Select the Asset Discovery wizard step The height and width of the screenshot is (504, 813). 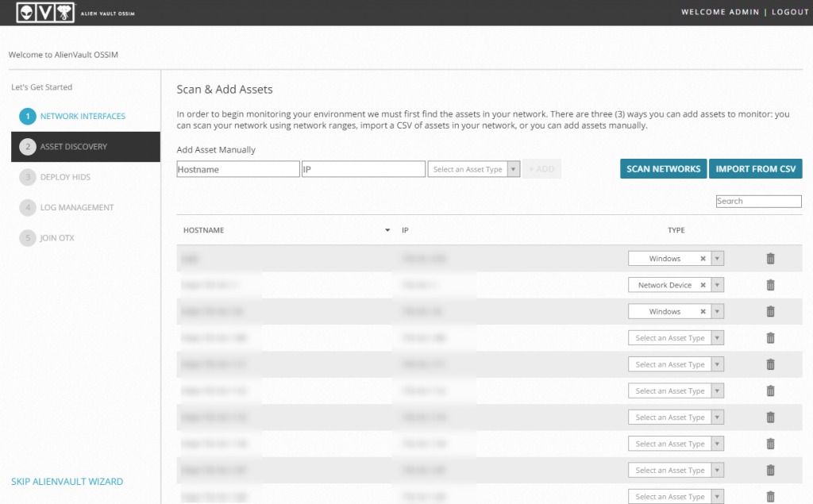(86, 147)
